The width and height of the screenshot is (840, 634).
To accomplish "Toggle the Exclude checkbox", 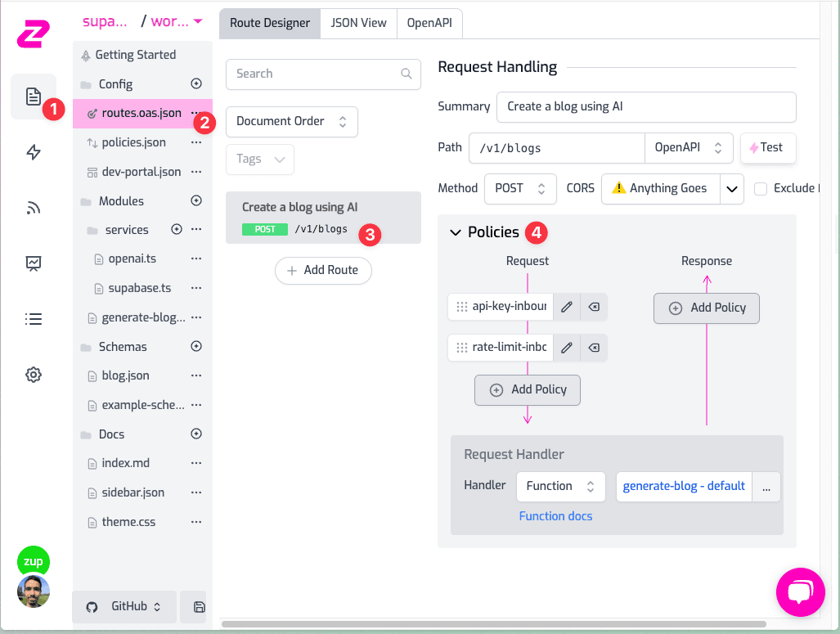I will coord(760,189).
